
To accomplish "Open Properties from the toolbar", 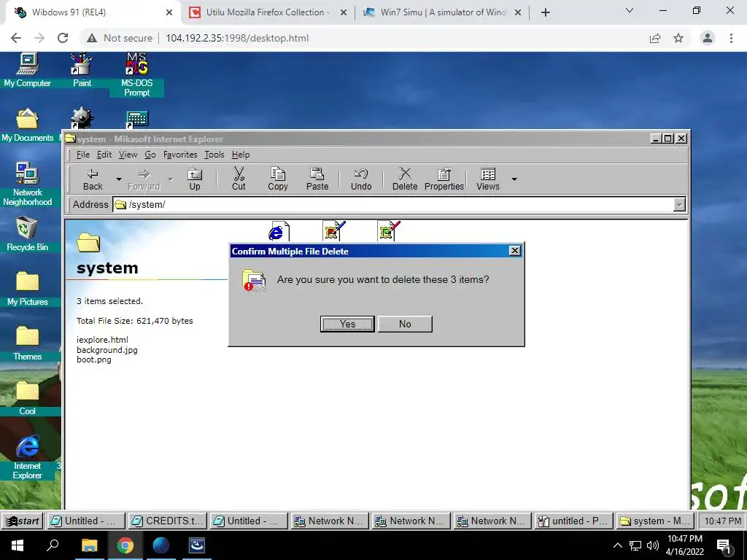I will coord(444,179).
